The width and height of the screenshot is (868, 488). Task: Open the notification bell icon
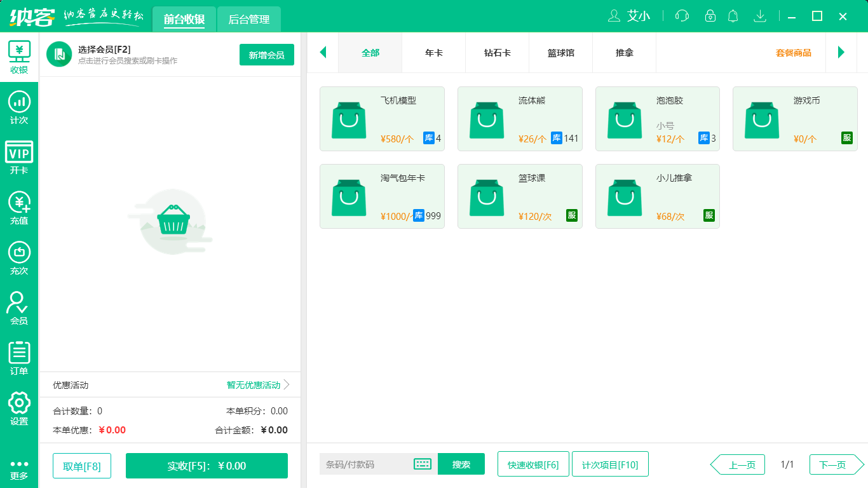(733, 16)
